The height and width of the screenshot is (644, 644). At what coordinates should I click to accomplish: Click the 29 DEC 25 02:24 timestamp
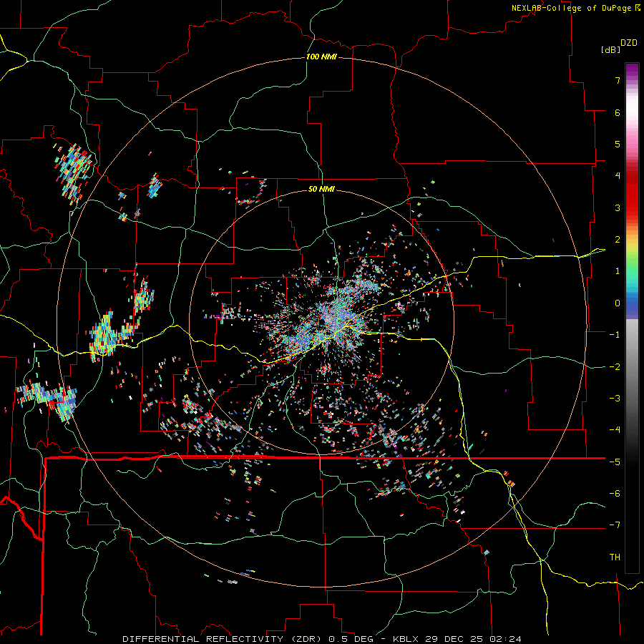point(473,639)
